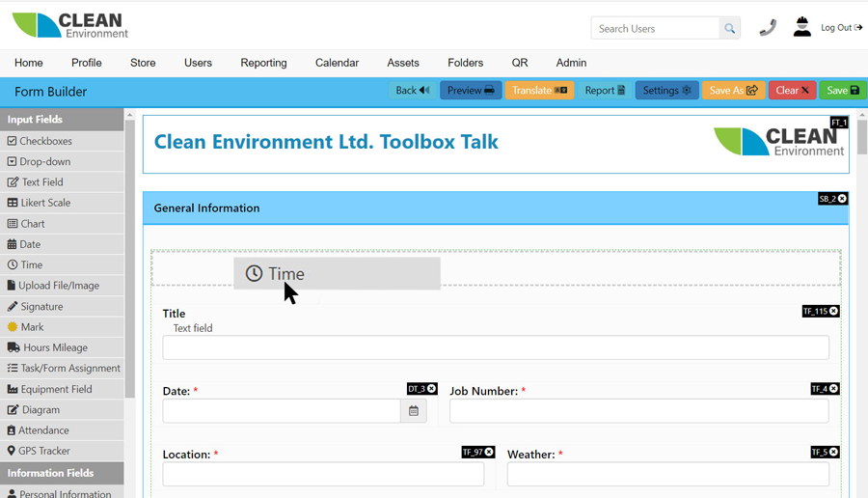Click the Date input box

[282, 411]
